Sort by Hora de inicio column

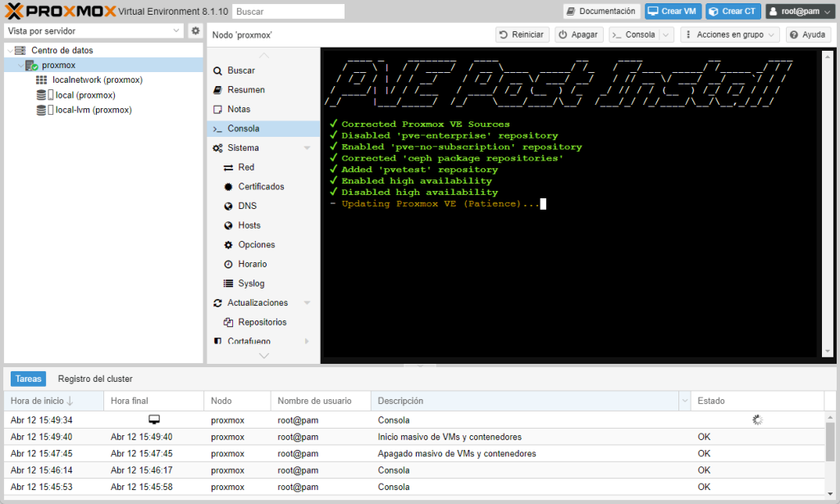point(53,401)
